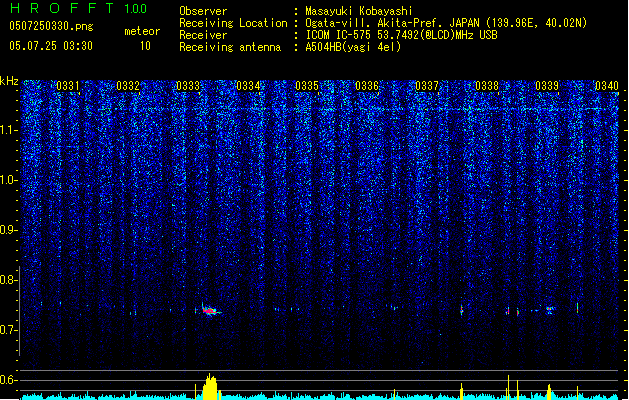Click the 'meteor' label

[142, 31]
